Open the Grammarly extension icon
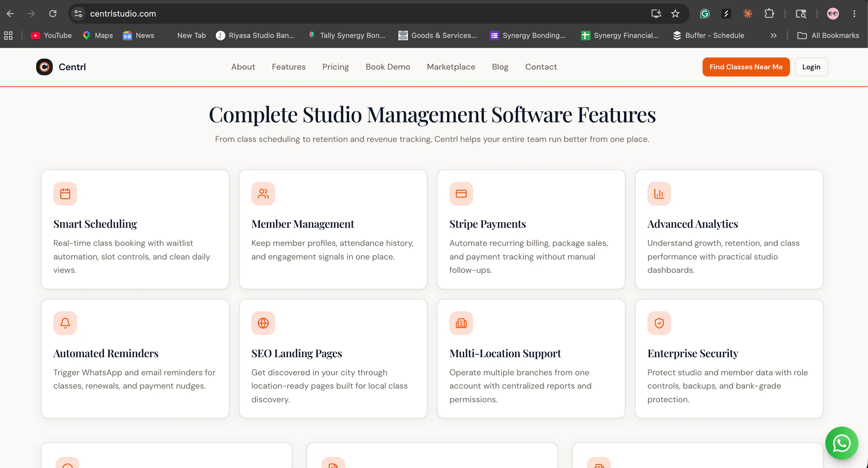Screen dimensions: 868x468 point(705,13)
